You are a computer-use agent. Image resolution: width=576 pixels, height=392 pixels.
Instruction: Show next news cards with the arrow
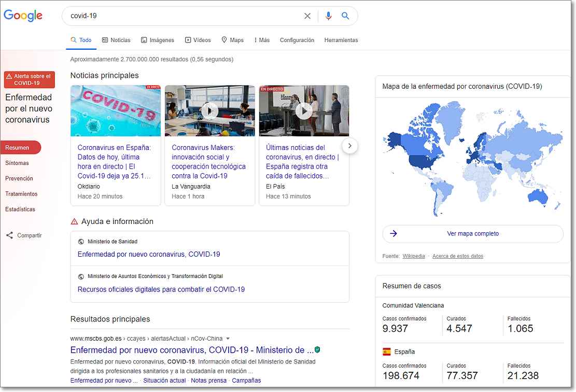pos(350,146)
